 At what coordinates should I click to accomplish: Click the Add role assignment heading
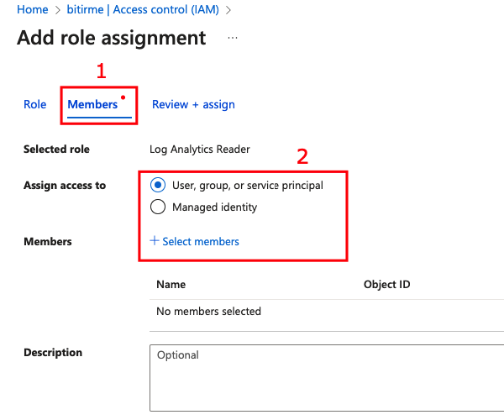[111, 38]
